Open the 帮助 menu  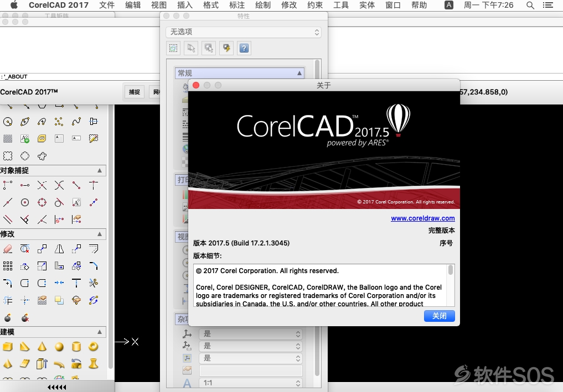419,5
